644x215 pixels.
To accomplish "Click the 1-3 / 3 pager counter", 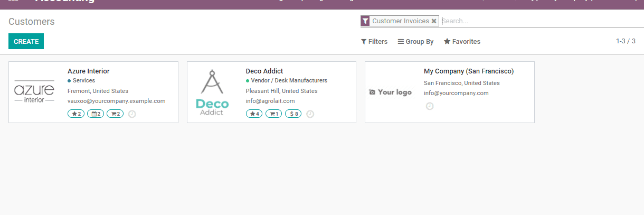I will [x=626, y=41].
